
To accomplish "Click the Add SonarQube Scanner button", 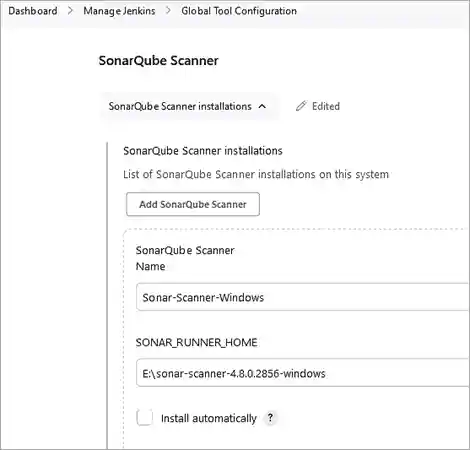I will 193,204.
